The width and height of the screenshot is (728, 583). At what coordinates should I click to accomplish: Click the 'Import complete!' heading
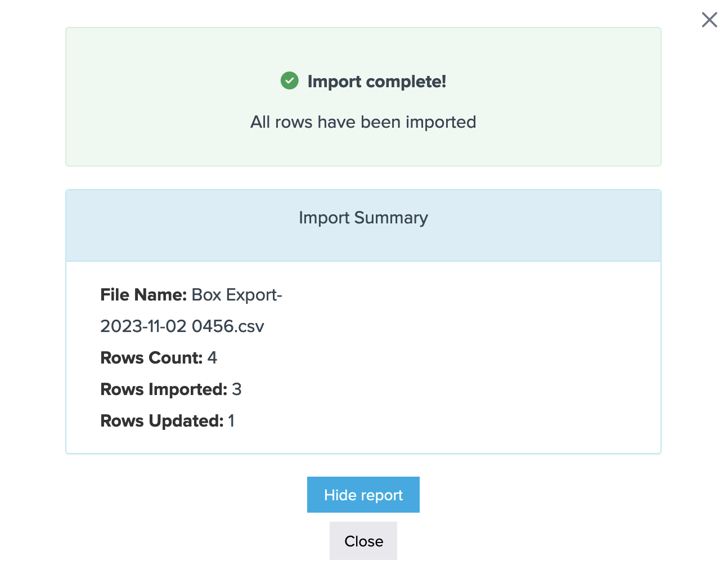[x=376, y=82]
